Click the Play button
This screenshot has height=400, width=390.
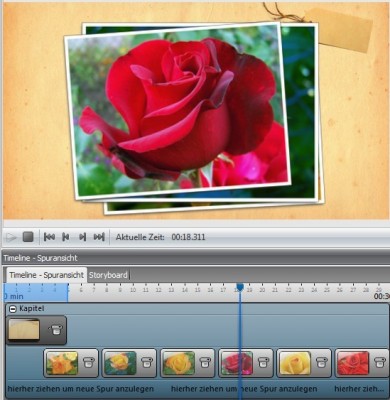11,237
